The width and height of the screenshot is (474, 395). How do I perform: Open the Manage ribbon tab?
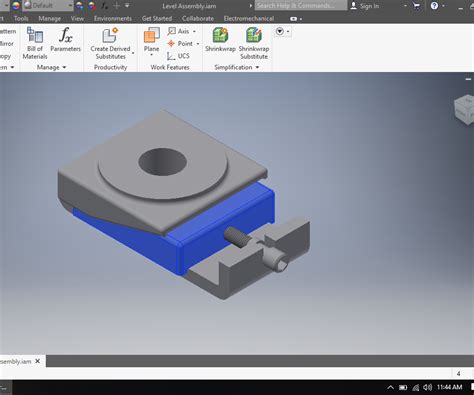[x=49, y=19]
